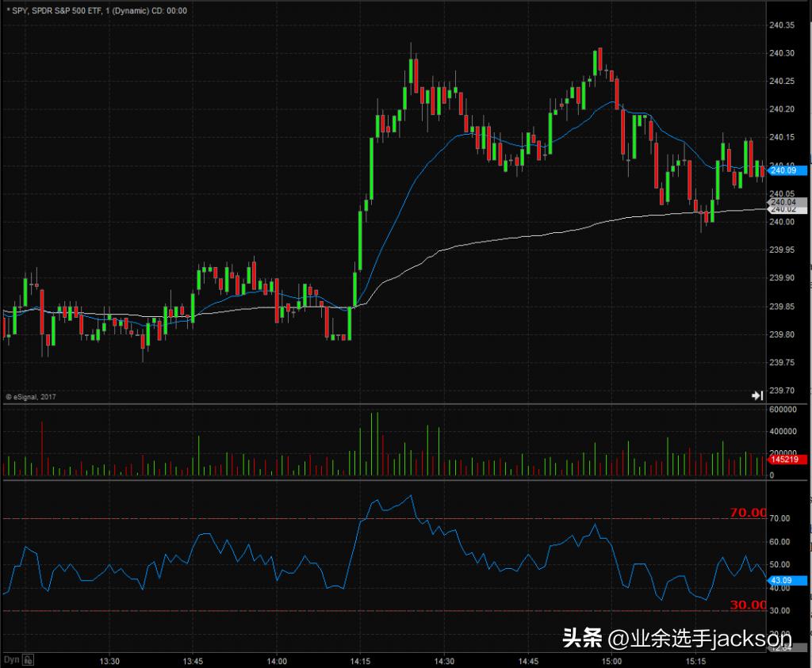Screen dimensions: 812x668
Task: Click the scroll-to-latest-bar arrow icon
Action: [757, 396]
